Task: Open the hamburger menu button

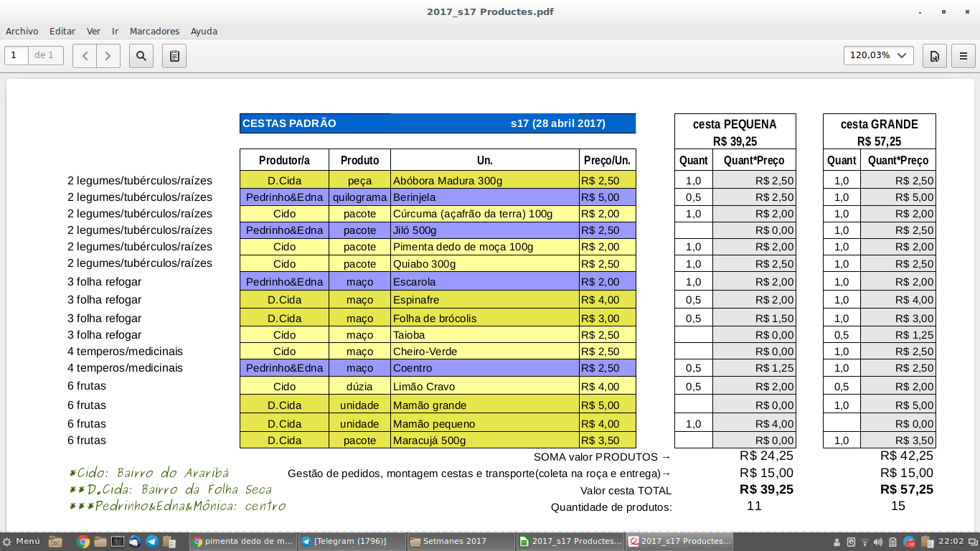Action: point(963,56)
